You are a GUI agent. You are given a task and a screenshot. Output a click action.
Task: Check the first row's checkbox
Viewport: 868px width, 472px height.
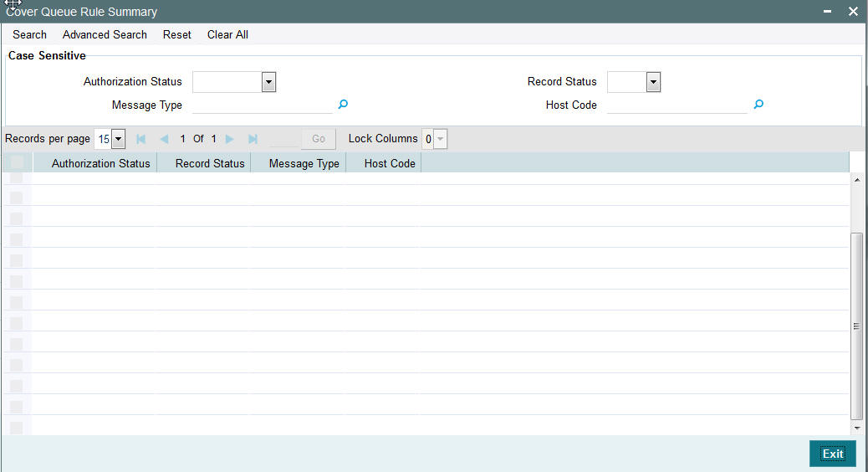(17, 177)
